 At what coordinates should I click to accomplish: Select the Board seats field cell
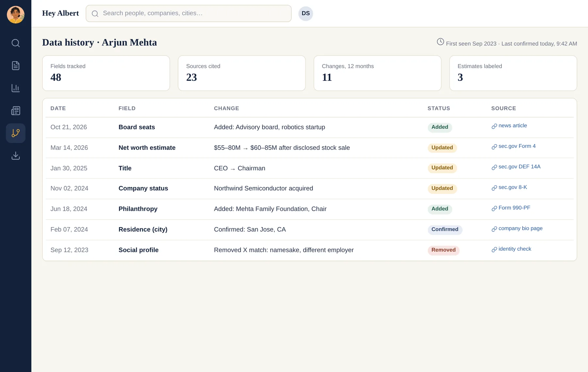pos(137,127)
